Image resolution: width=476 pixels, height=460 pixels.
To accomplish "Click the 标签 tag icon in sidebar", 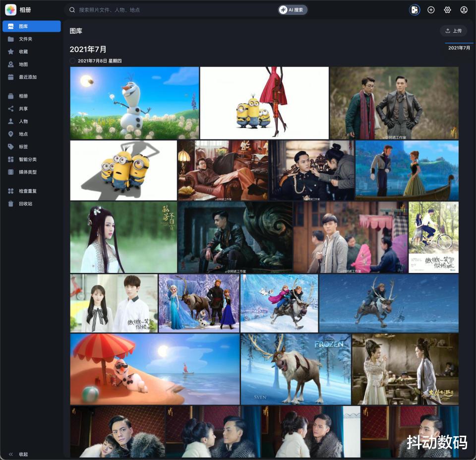I will click(10, 147).
